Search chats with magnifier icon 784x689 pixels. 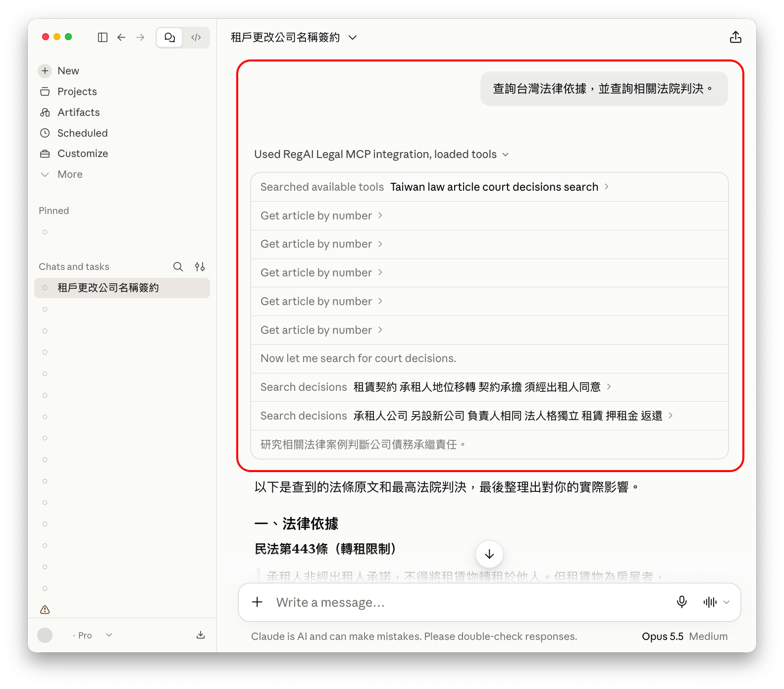178,267
